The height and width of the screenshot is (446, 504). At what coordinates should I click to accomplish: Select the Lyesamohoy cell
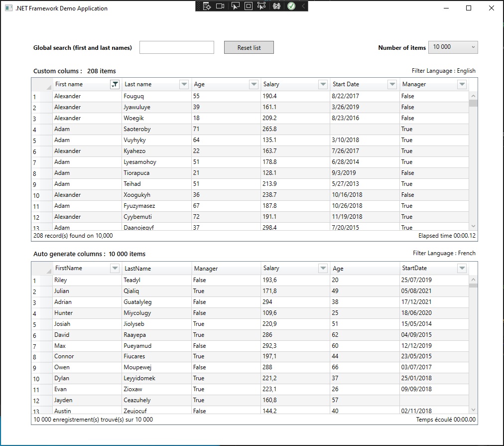click(x=156, y=162)
